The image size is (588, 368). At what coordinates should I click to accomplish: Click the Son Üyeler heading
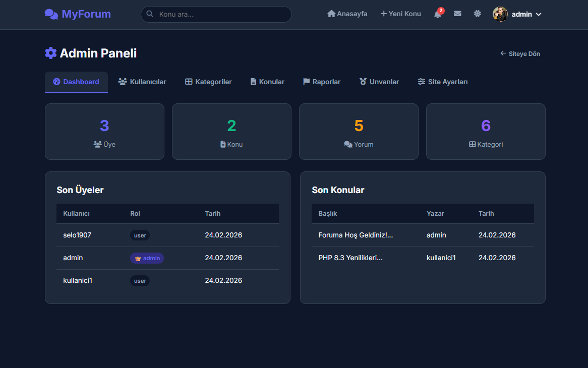pyautogui.click(x=80, y=190)
